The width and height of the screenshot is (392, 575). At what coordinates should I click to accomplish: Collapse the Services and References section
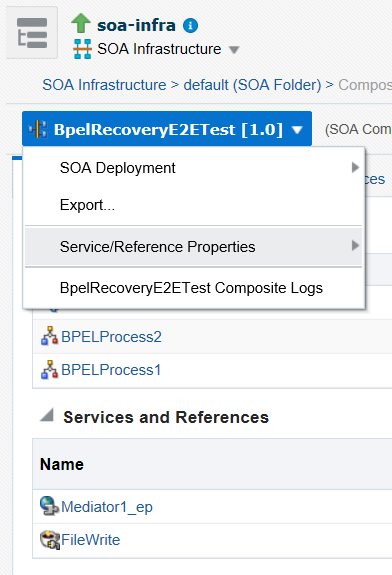47,415
